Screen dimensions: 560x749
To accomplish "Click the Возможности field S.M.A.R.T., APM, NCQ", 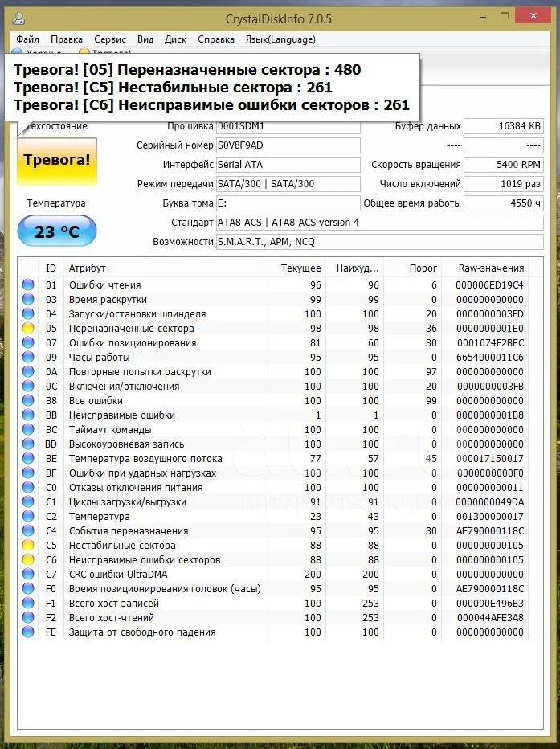I will tap(380, 242).
